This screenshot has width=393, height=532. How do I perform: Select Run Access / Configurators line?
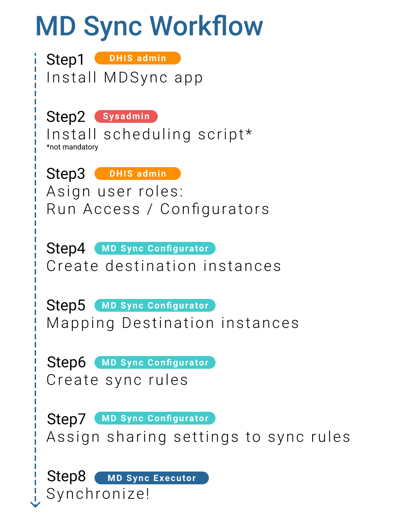coord(158,209)
